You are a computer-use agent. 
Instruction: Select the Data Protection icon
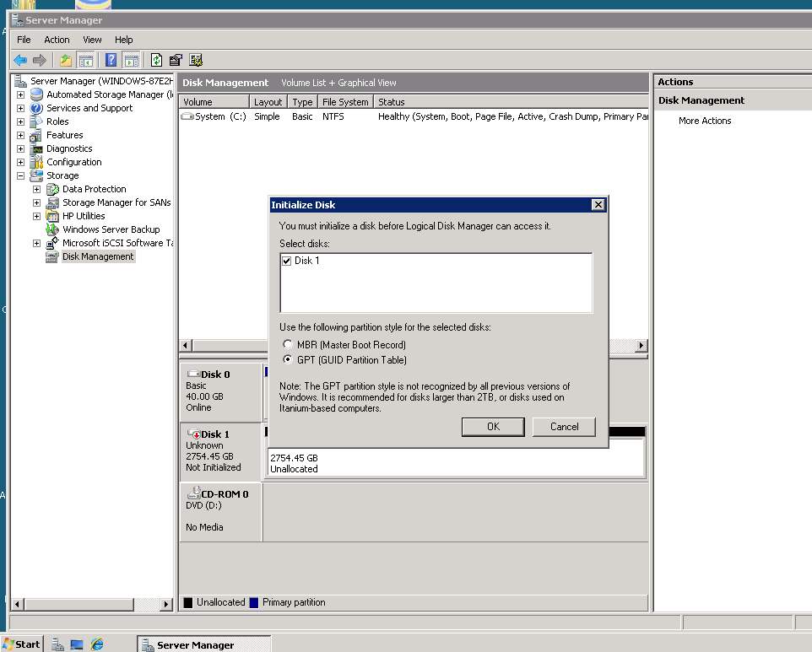(53, 189)
